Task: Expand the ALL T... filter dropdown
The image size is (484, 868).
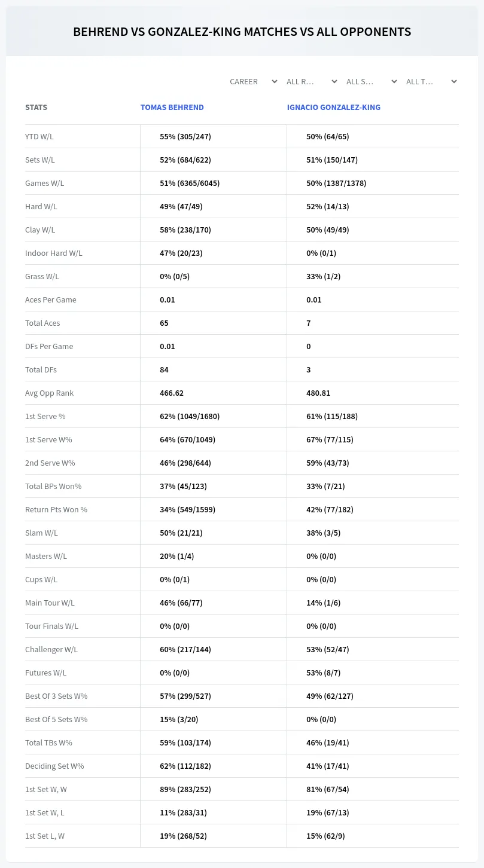Action: [x=432, y=81]
